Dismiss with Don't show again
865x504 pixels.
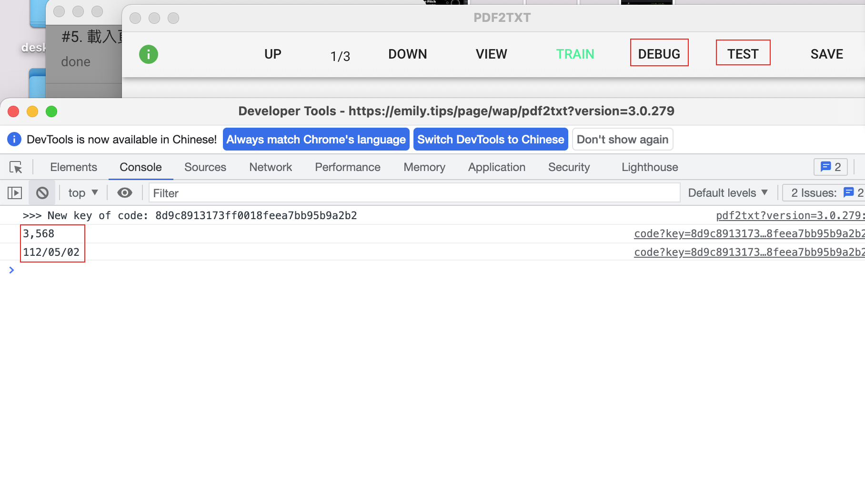[x=622, y=140]
